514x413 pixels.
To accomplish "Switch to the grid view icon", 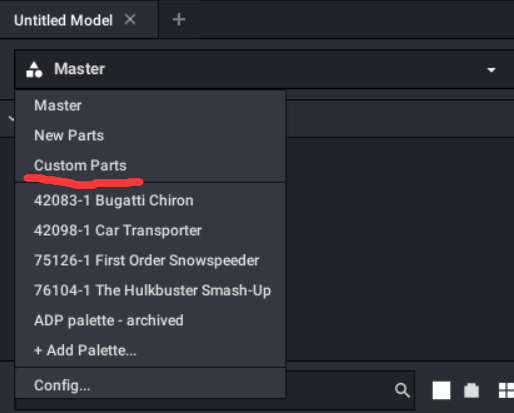I will (x=506, y=390).
